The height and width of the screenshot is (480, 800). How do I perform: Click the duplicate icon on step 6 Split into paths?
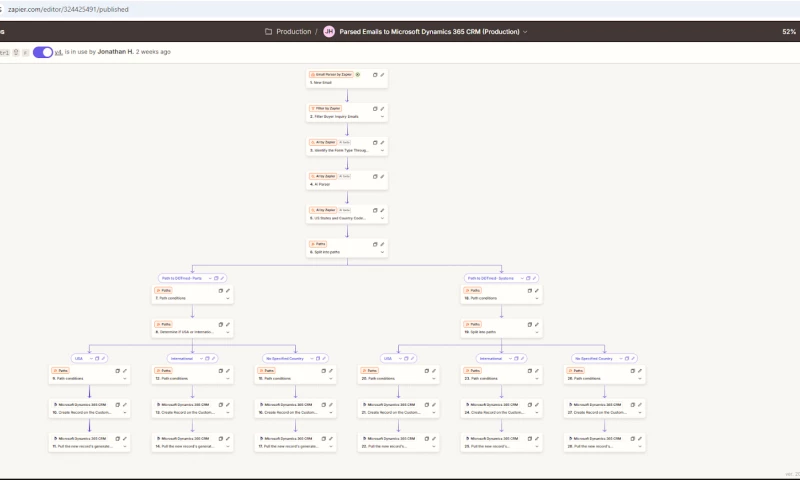(375, 244)
